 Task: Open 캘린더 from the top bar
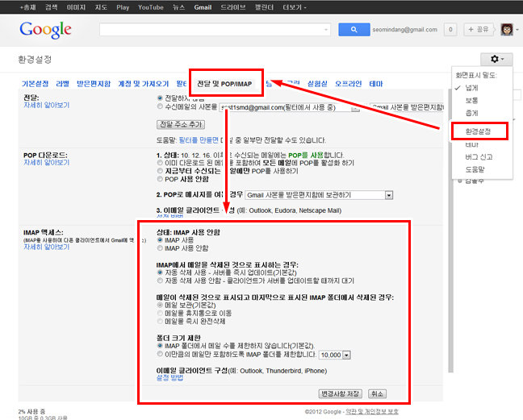click(x=264, y=7)
